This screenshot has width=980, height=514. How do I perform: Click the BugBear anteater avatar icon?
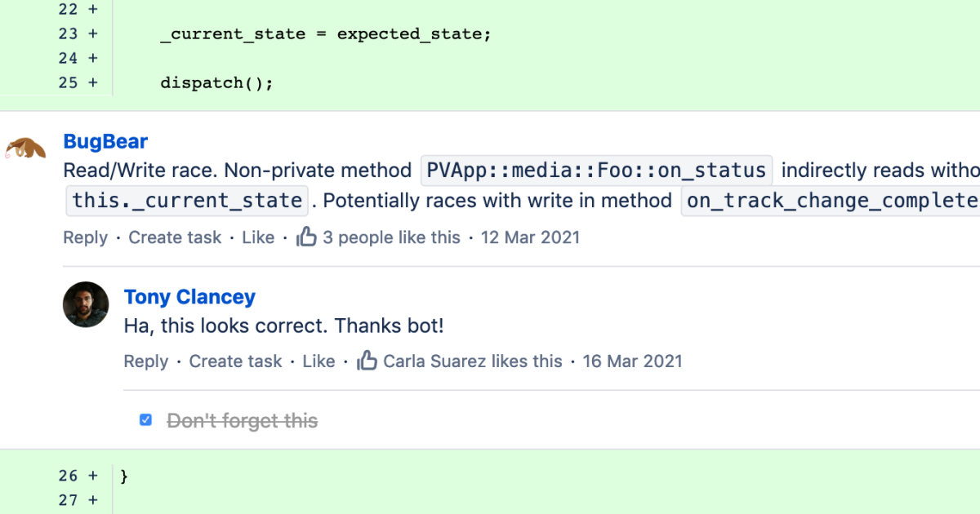25,148
